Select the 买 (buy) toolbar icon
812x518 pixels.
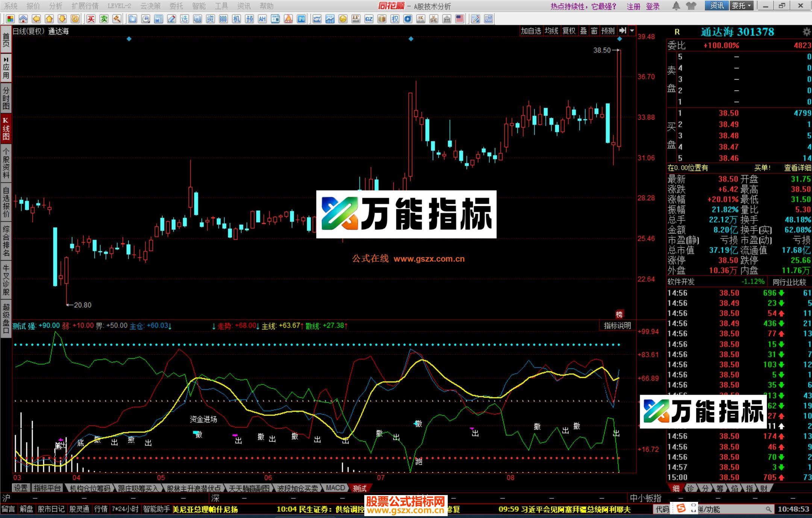[91, 19]
